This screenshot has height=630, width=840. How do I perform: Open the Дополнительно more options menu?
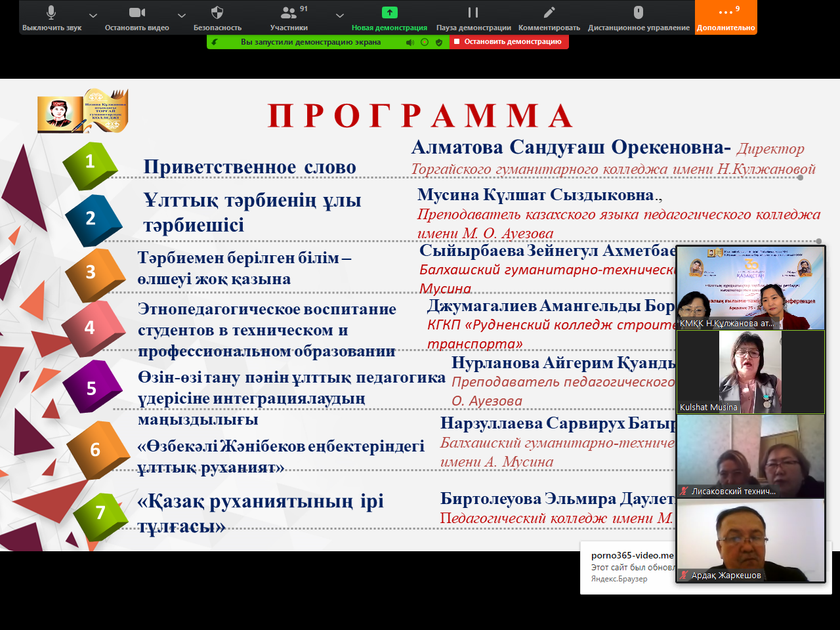click(x=726, y=17)
